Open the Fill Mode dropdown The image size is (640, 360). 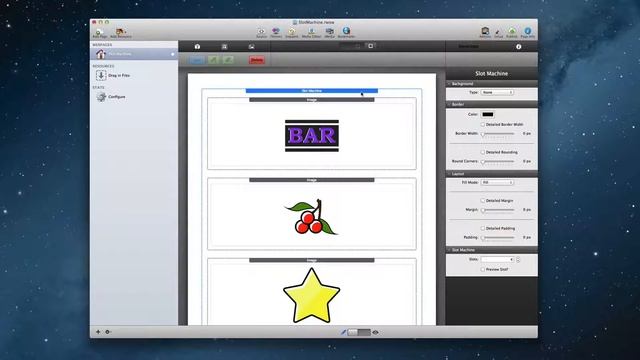497,182
